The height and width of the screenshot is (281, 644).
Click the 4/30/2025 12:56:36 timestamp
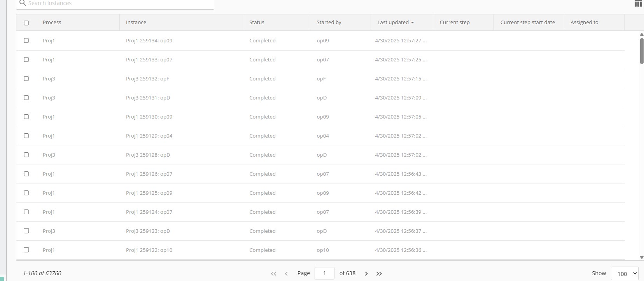tap(401, 250)
